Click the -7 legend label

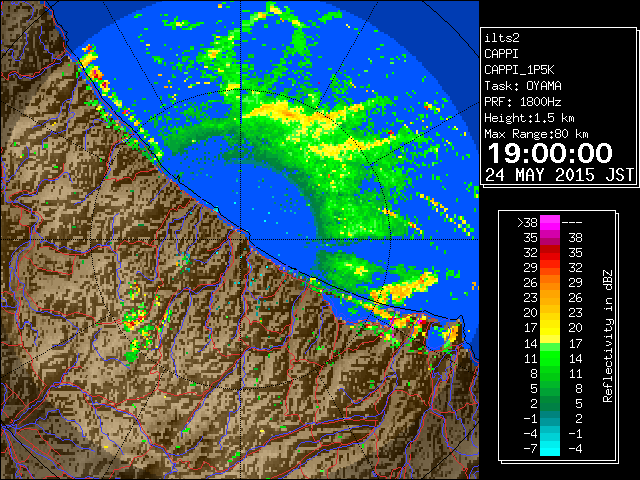tap(530, 449)
